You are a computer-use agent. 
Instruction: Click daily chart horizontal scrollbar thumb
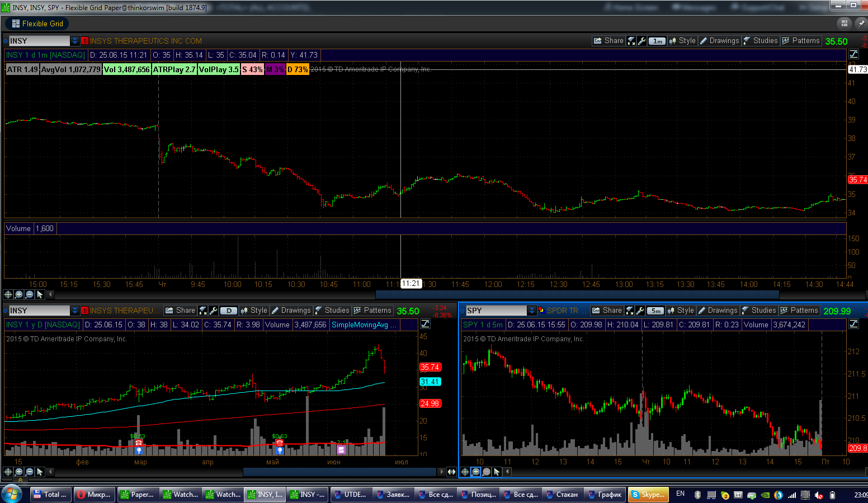(x=339, y=472)
